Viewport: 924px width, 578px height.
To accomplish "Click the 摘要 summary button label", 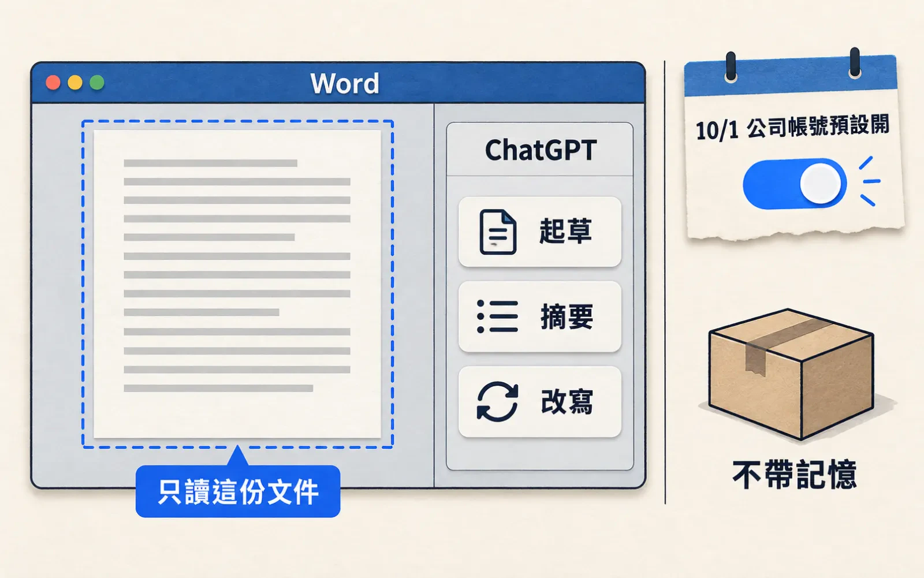I will click(567, 316).
